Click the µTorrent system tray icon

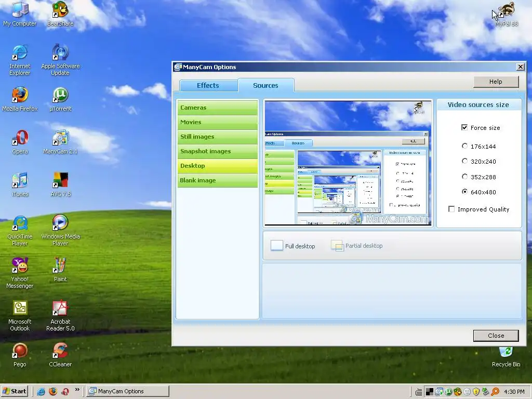tap(448, 392)
